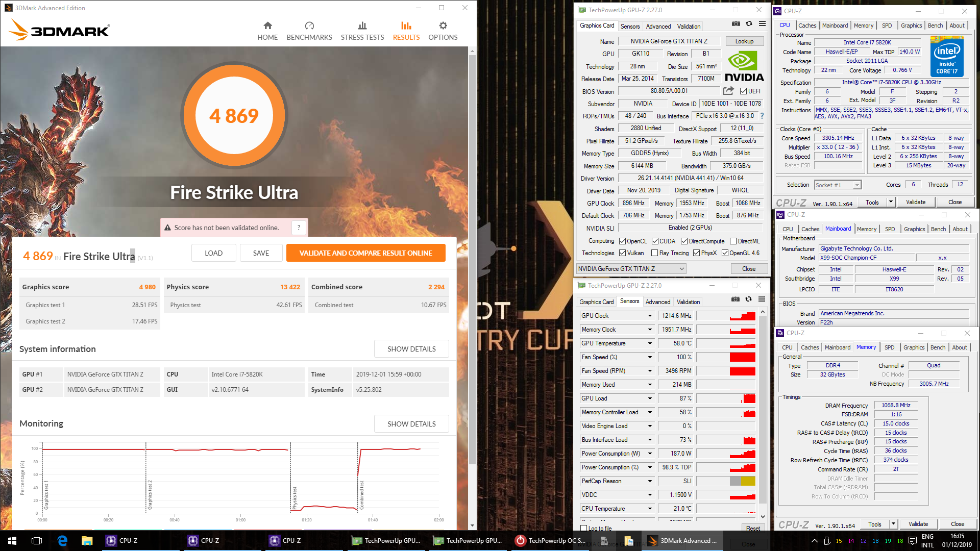Open the CPU-Z Memory window Tools dropdown arrow

click(x=893, y=524)
